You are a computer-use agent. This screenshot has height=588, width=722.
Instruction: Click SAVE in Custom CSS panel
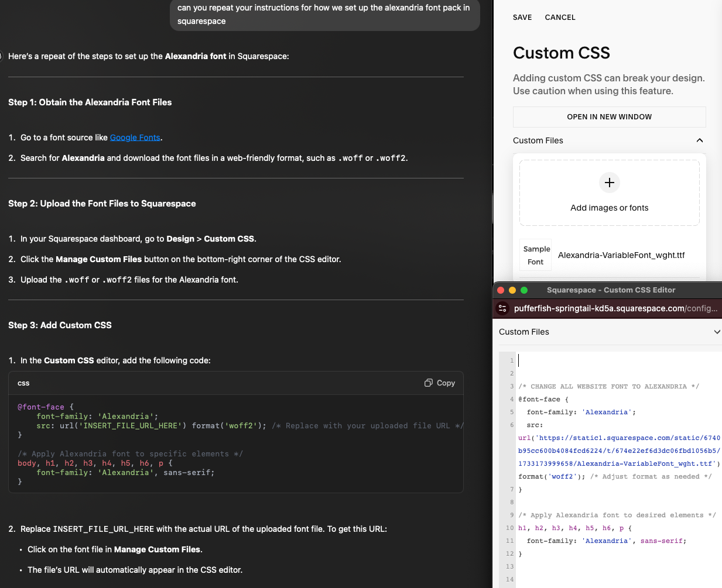tap(522, 17)
